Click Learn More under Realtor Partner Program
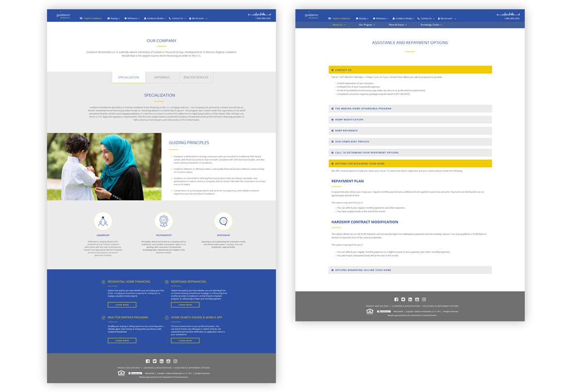Screen dimensions: 581x392 pos(122,341)
